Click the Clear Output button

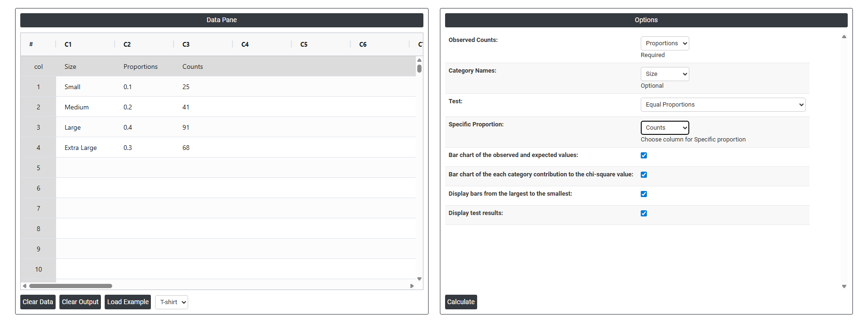point(80,302)
